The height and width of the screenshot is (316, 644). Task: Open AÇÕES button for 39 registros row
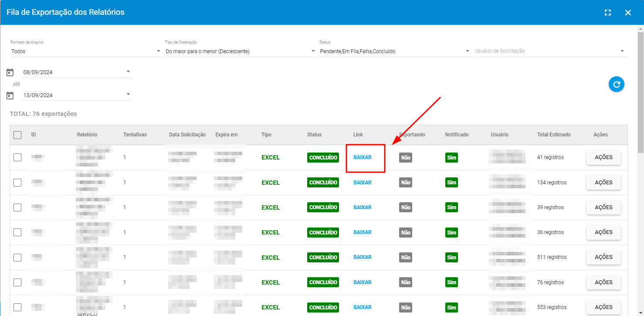coord(603,207)
